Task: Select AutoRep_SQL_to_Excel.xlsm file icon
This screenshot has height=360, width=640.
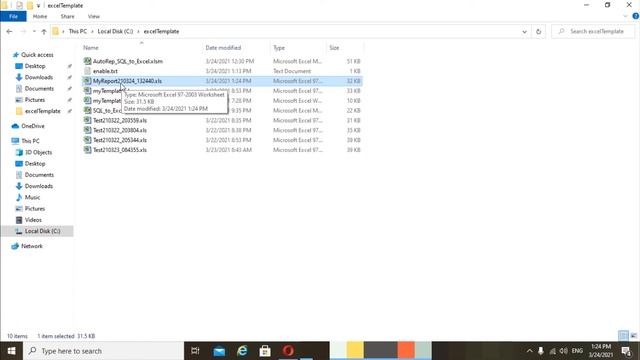Action: [x=87, y=61]
